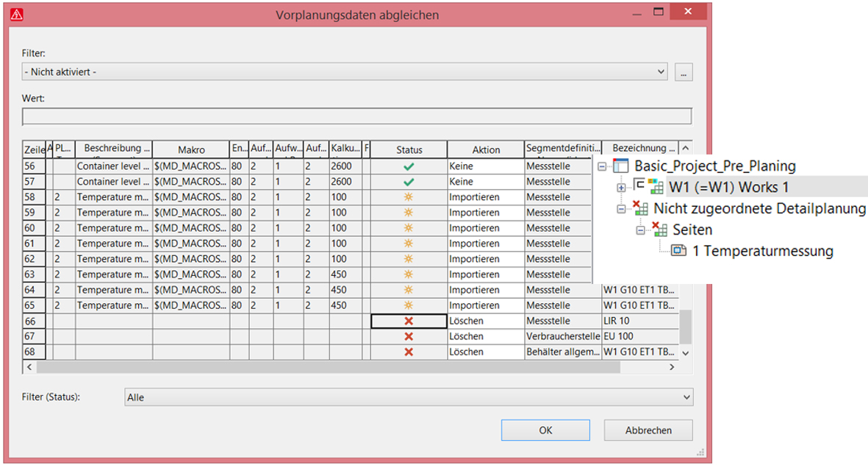Click the red X status in row 68

click(x=409, y=352)
